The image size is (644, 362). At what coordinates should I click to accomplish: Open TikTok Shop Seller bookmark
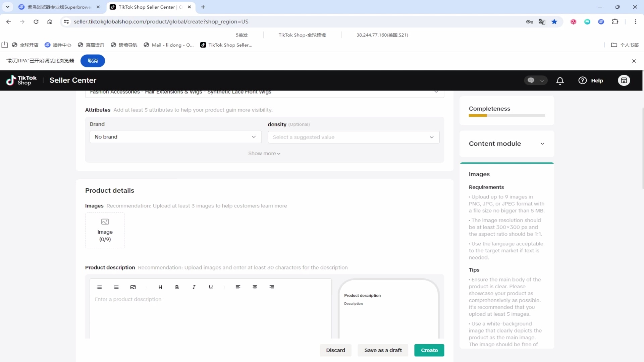tap(226, 45)
